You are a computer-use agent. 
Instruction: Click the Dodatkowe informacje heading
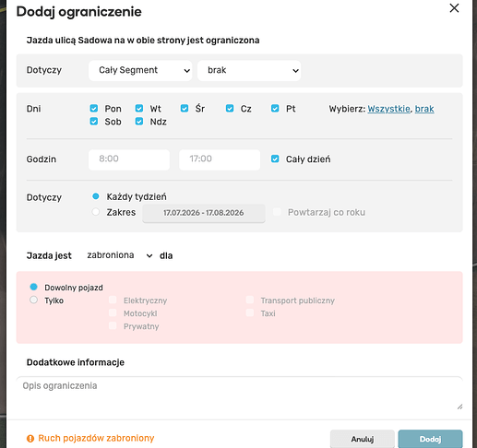tap(76, 362)
